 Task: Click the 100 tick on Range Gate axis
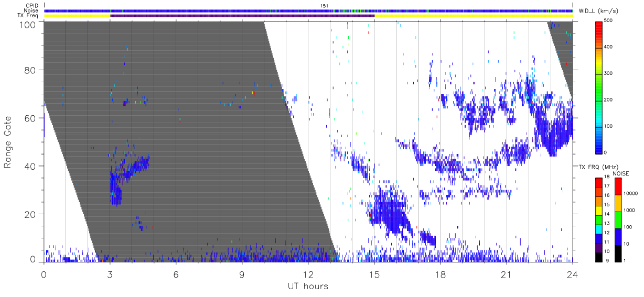(28, 24)
